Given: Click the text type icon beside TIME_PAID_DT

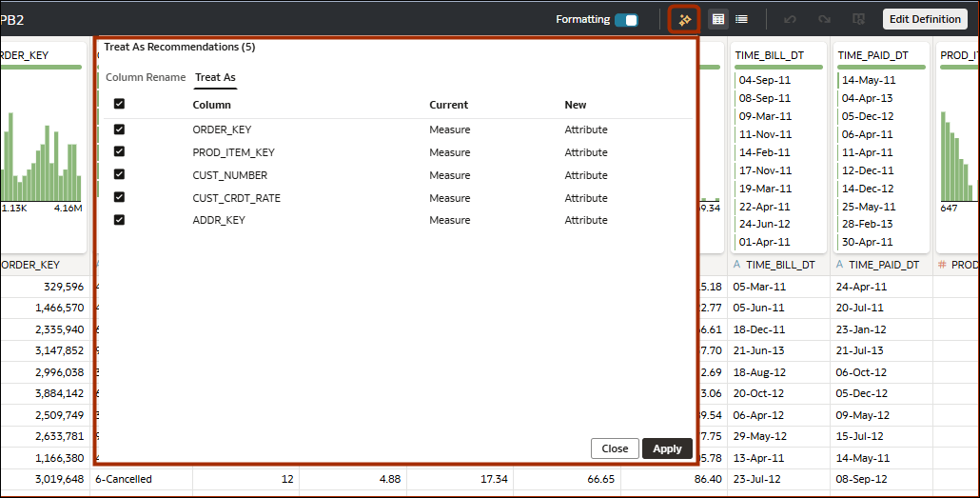Looking at the screenshot, I should pyautogui.click(x=840, y=265).
